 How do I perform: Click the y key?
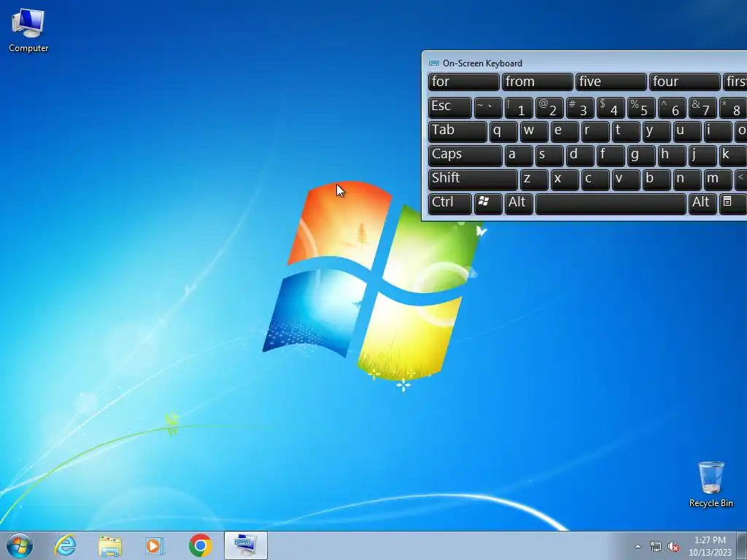657,132
